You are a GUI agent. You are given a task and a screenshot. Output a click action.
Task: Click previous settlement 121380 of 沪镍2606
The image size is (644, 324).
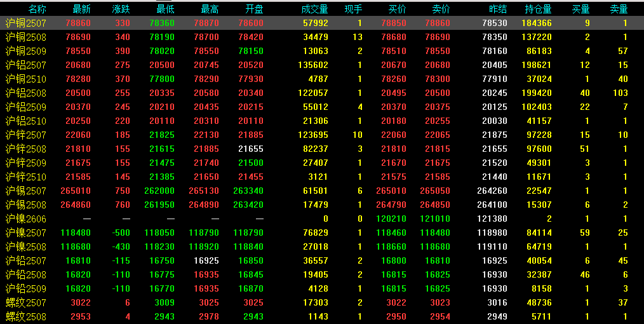tap(492, 219)
